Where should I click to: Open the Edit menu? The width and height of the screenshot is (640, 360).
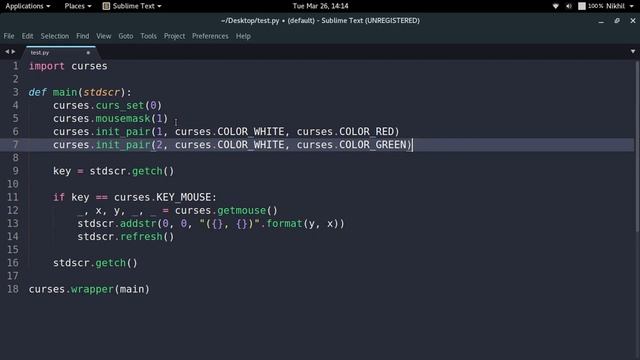[27, 36]
